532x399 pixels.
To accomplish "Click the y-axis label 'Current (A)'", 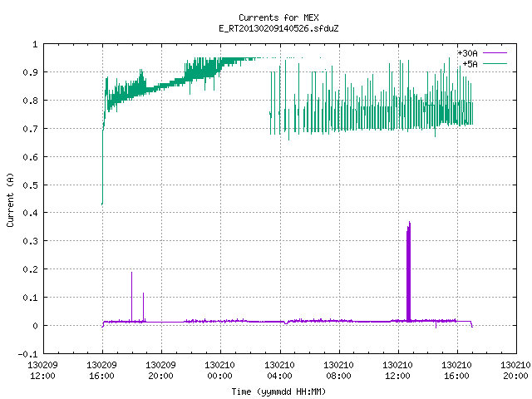I will pos(10,199).
